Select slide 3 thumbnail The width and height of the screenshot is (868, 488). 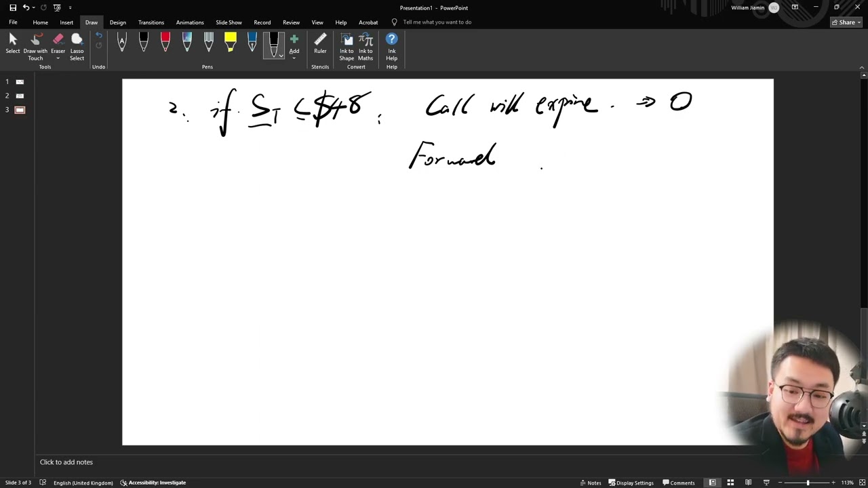(20, 110)
